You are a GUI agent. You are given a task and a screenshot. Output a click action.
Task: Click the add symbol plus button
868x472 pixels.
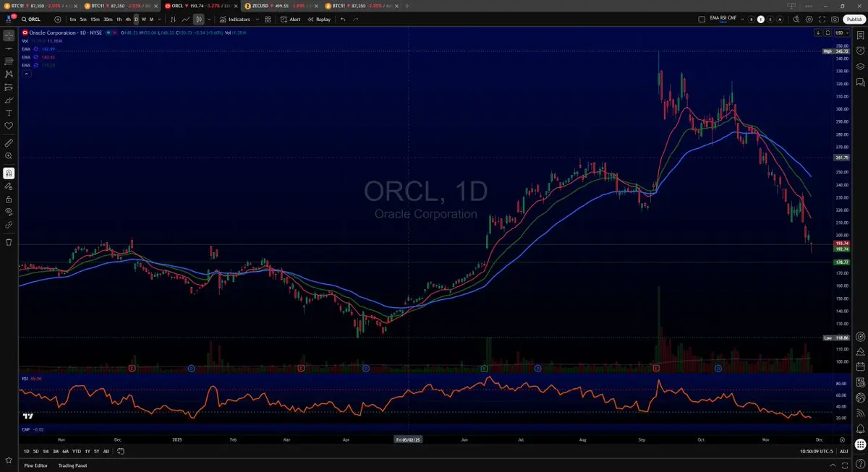pyautogui.click(x=57, y=20)
